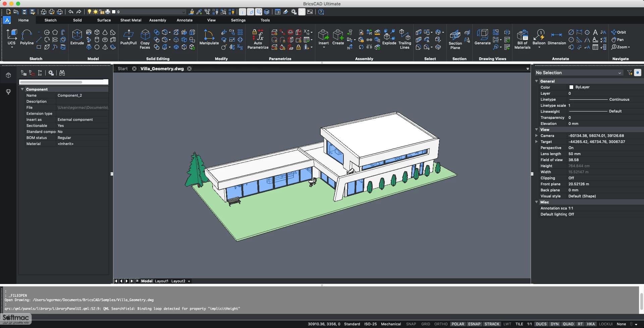Click the binoculars find icon

(x=62, y=73)
